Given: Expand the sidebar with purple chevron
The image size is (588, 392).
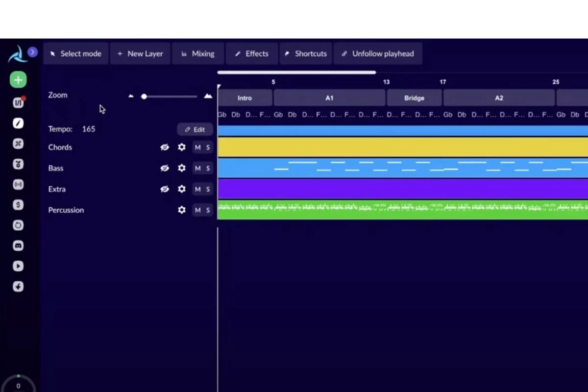Looking at the screenshot, I should click(x=32, y=52).
